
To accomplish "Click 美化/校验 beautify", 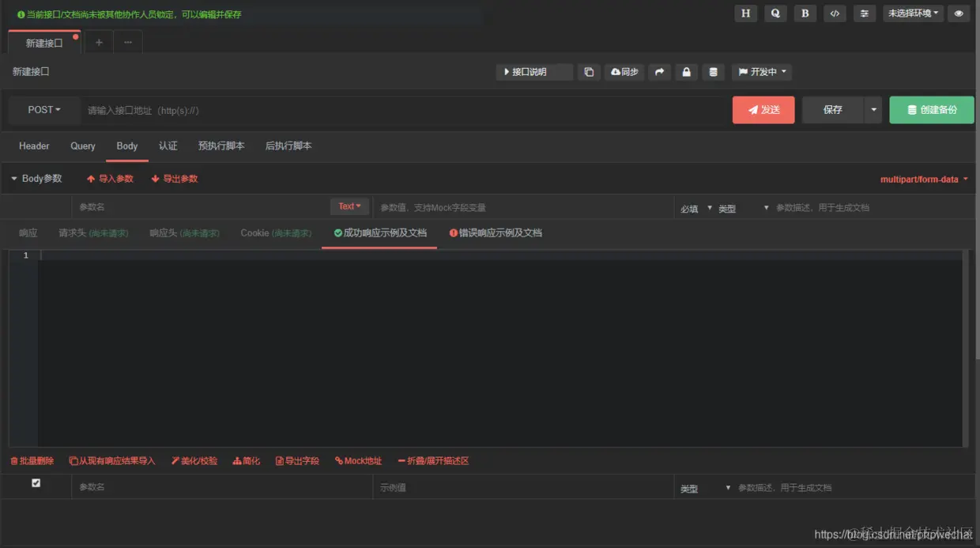I will tap(194, 461).
